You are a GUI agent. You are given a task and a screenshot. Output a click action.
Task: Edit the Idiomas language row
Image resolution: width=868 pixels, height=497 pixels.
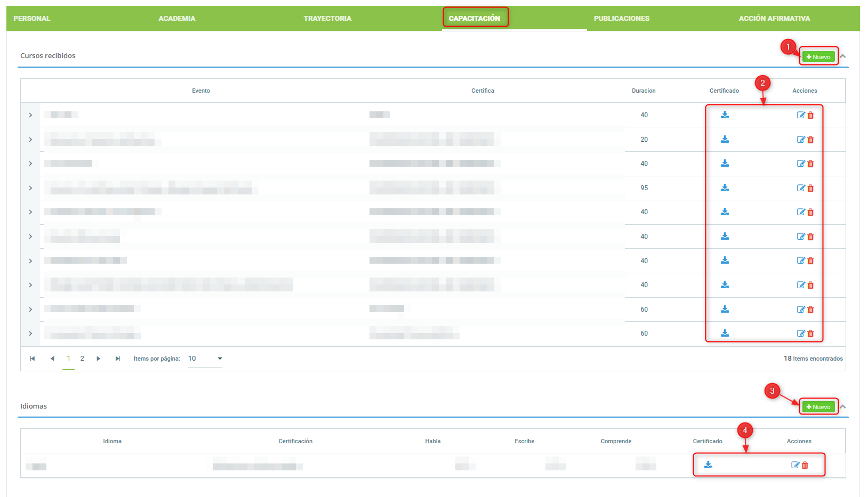click(x=795, y=465)
